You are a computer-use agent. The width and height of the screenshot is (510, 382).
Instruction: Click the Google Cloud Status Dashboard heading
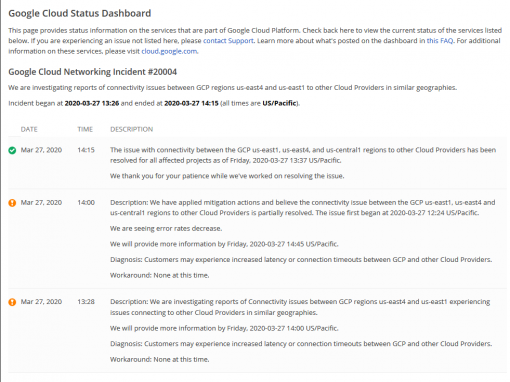point(80,13)
